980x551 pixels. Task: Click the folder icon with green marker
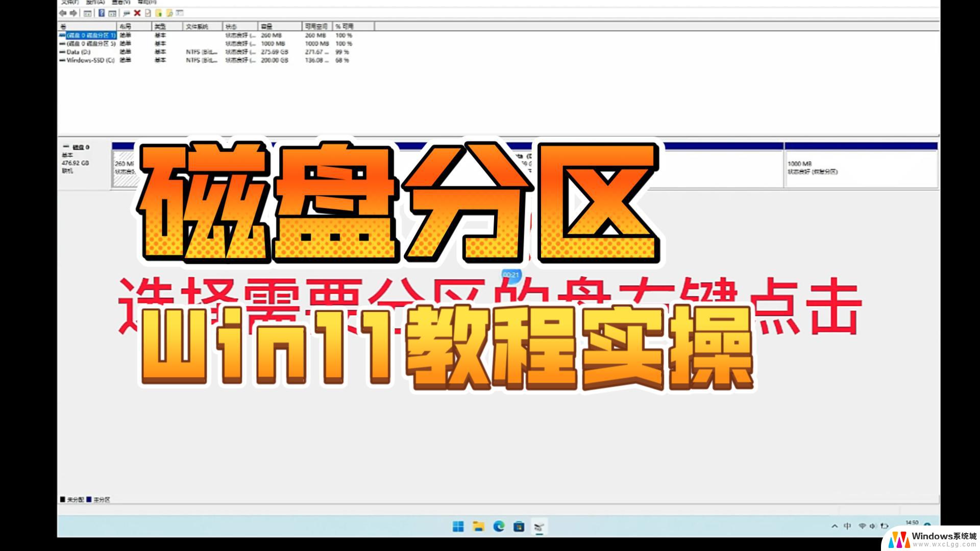coord(159,13)
